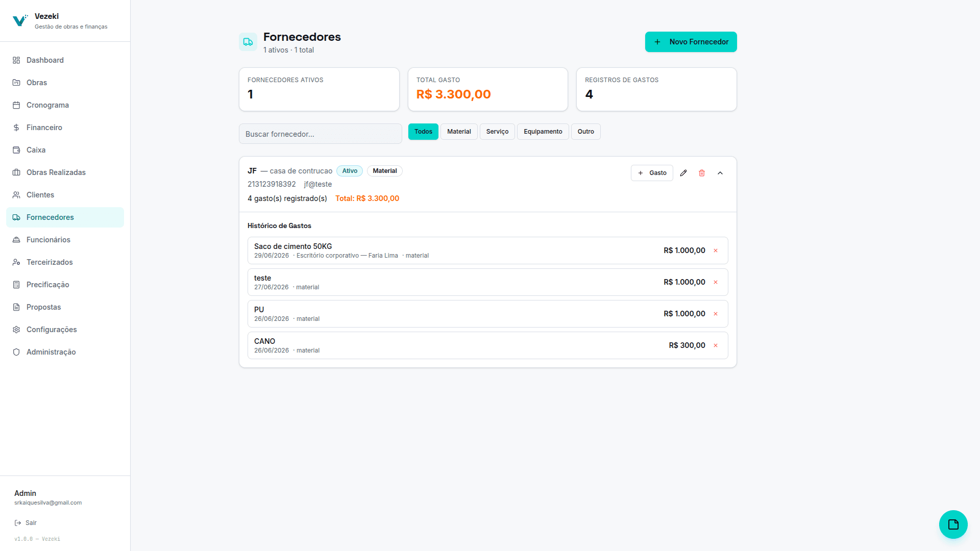Filter suppliers by Serviço
Screen dimensions: 980x551
(x=497, y=132)
